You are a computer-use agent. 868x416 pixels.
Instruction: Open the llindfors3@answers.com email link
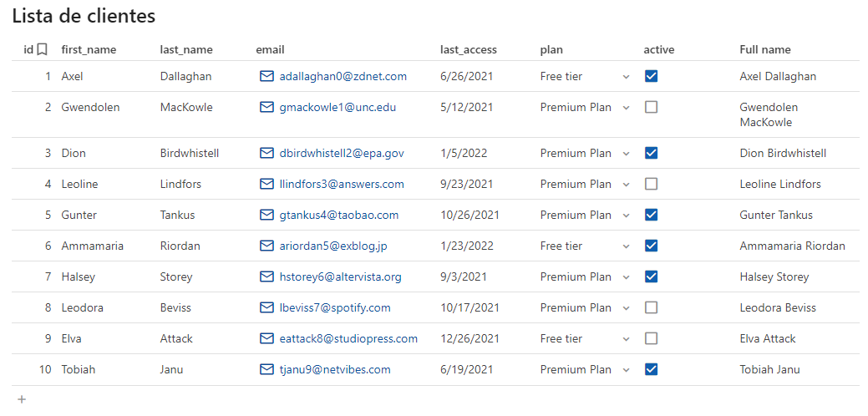click(x=342, y=184)
